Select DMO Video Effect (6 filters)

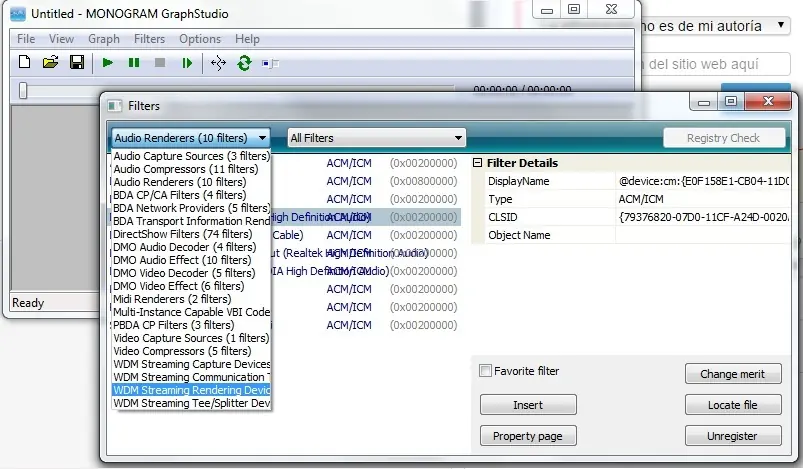click(191, 286)
